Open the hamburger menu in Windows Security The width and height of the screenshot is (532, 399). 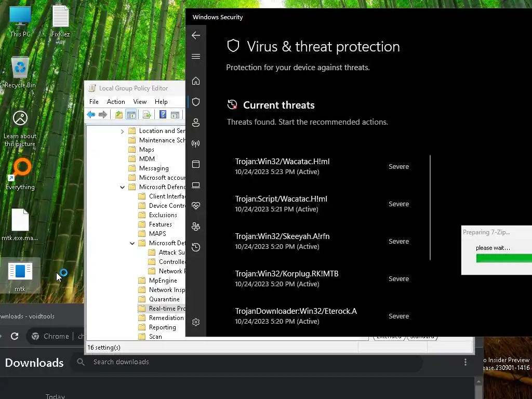(196, 56)
